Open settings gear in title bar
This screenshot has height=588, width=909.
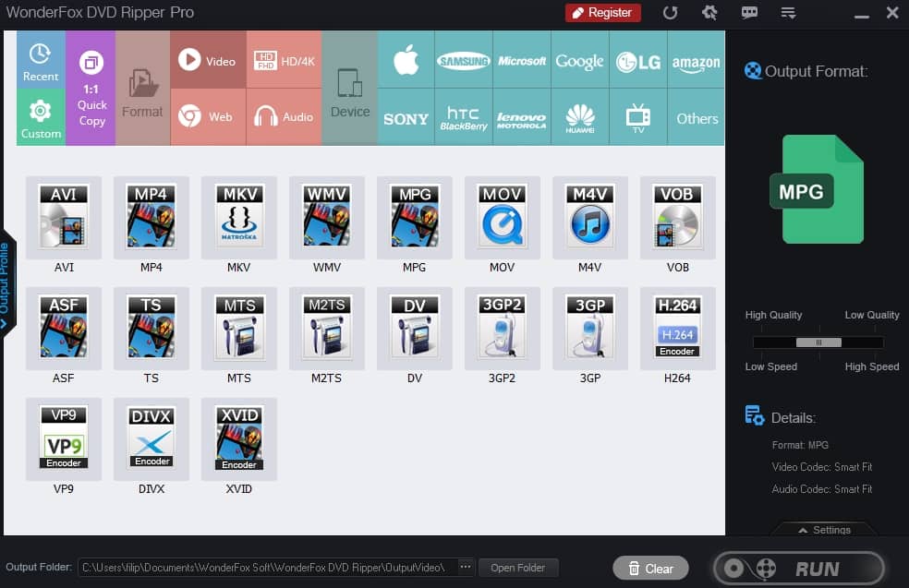709,13
